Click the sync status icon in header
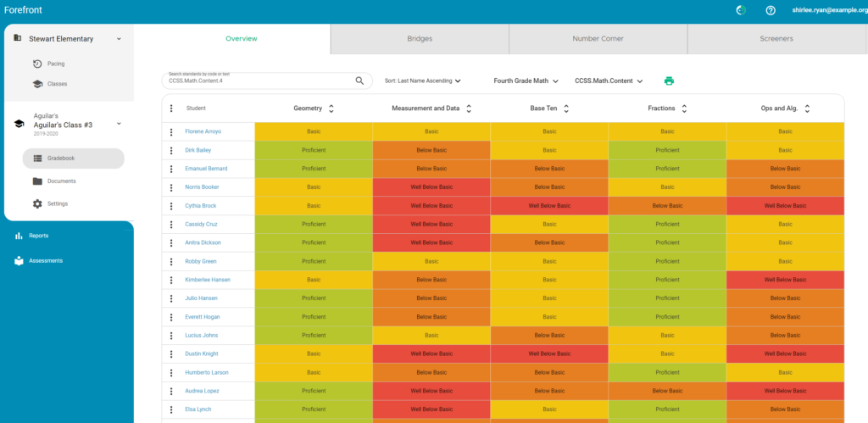 tap(739, 10)
